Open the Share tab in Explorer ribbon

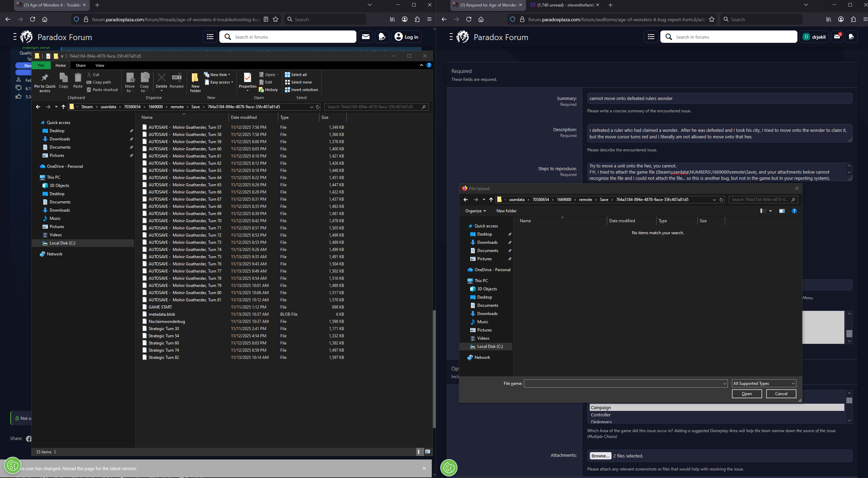pos(81,65)
